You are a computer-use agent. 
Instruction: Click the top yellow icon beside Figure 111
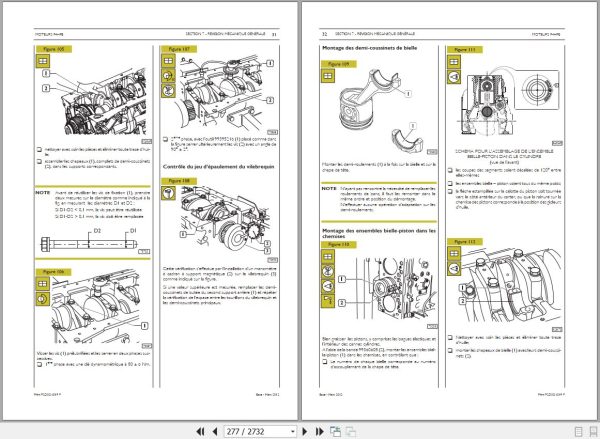[x=454, y=62]
